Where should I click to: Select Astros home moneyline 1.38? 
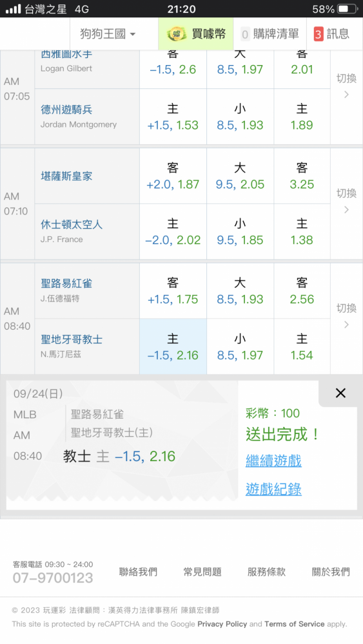click(302, 232)
